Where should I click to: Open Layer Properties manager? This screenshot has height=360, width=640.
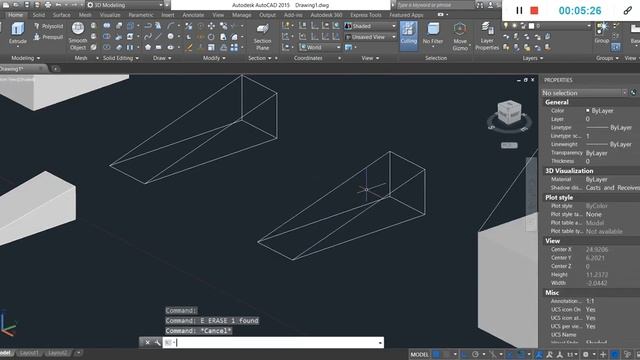pos(487,36)
